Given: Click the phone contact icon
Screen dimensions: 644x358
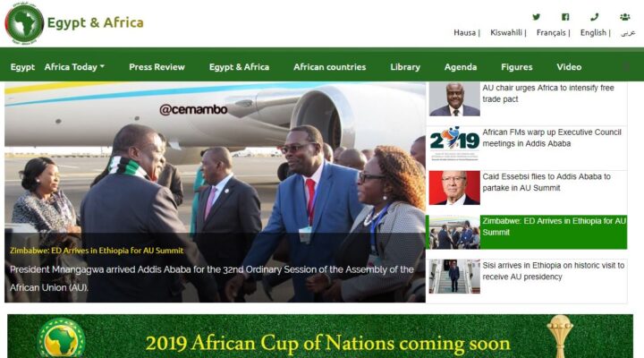Looking at the screenshot, I should [x=594, y=17].
